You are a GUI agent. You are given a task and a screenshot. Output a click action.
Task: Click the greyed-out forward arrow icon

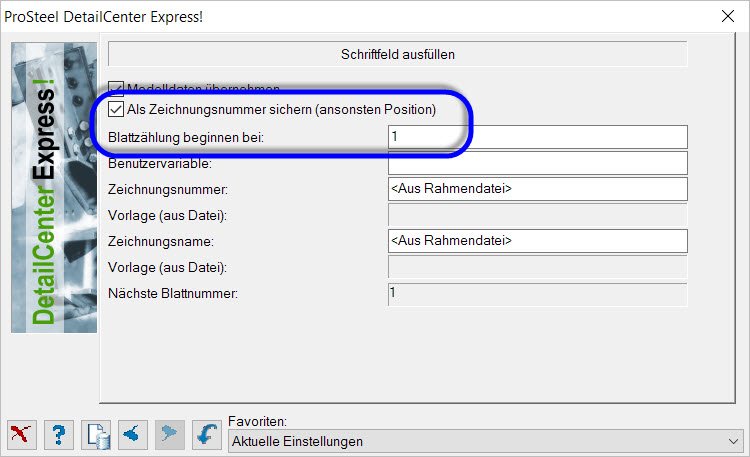point(170,435)
